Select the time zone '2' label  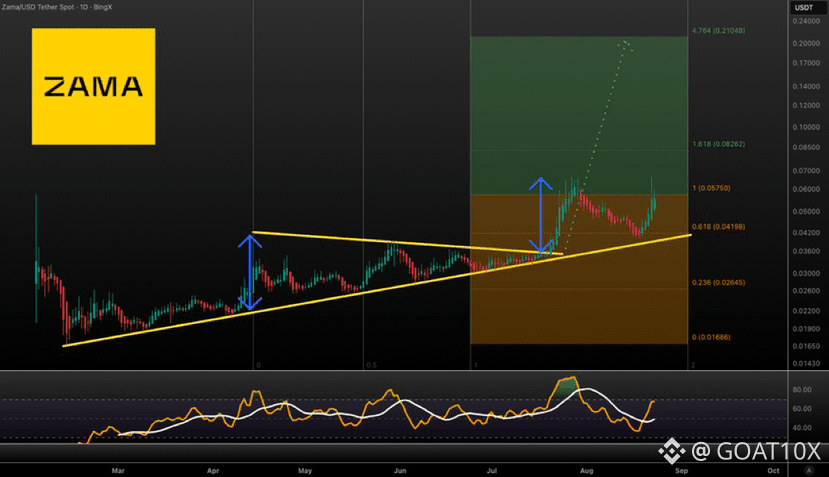click(x=693, y=365)
